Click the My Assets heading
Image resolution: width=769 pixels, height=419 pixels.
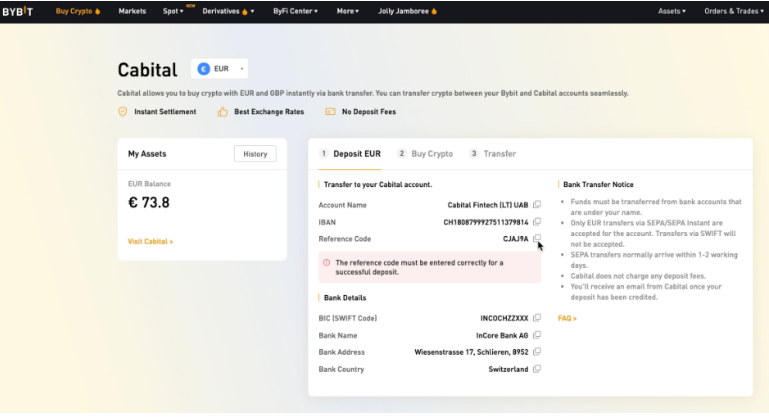(x=147, y=154)
